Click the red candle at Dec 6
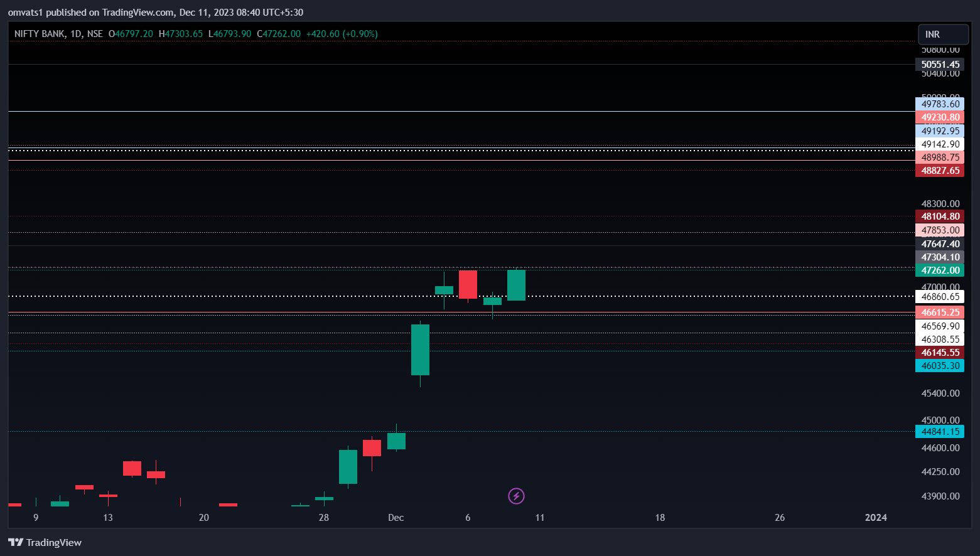The image size is (980, 556). click(x=468, y=284)
